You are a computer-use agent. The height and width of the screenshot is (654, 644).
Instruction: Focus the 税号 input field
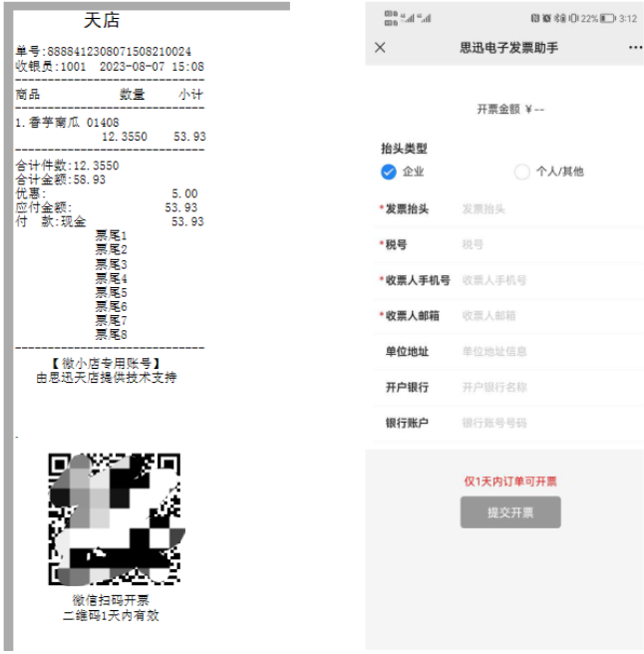(x=550, y=245)
